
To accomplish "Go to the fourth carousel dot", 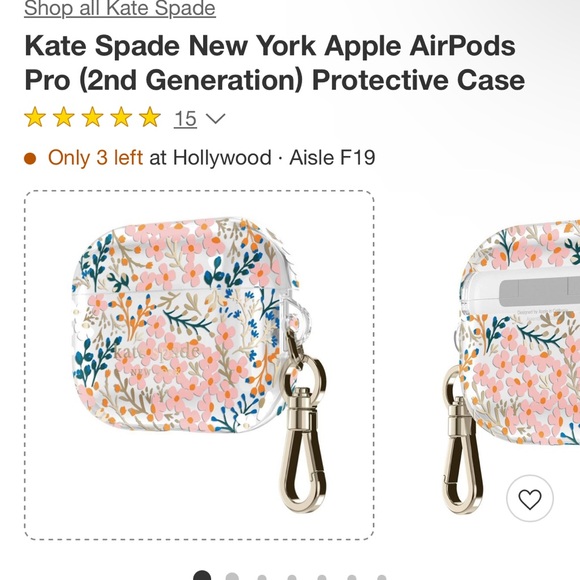I will click(x=292, y=577).
